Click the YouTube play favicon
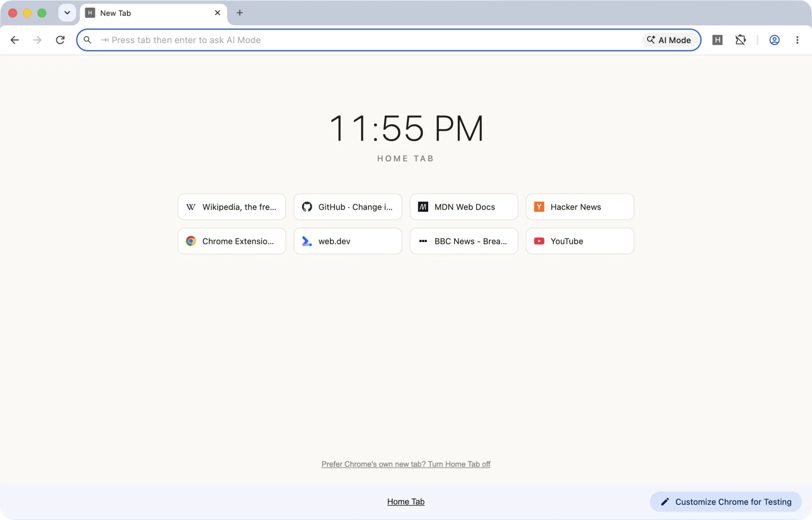This screenshot has width=812, height=520. click(x=539, y=241)
